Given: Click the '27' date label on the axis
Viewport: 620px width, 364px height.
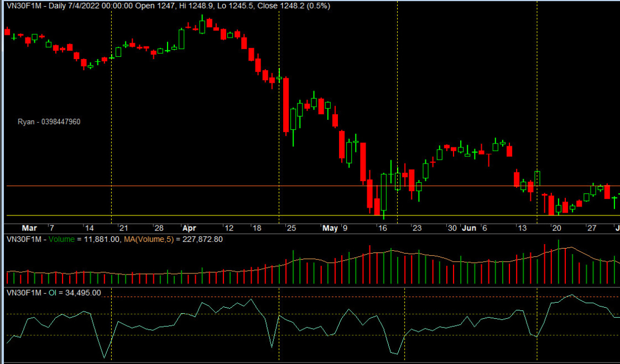Looking at the screenshot, I should pos(592,228).
